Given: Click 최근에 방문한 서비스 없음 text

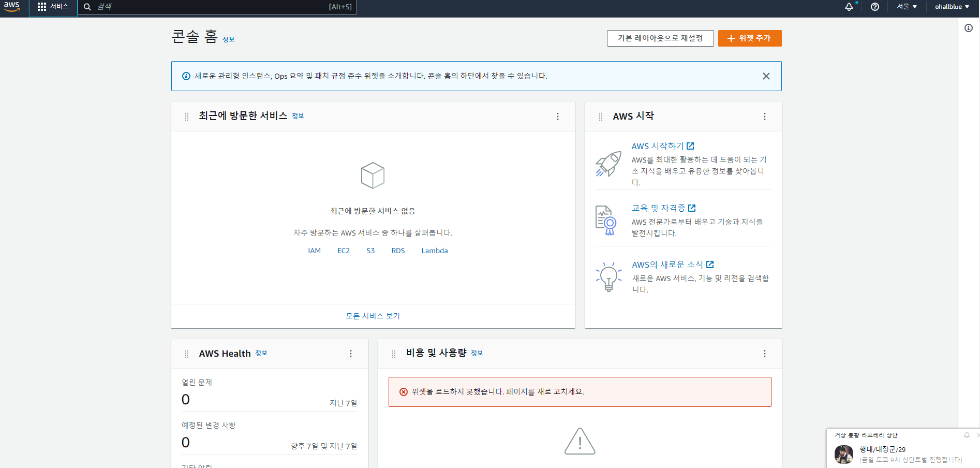Looking at the screenshot, I should point(373,211).
